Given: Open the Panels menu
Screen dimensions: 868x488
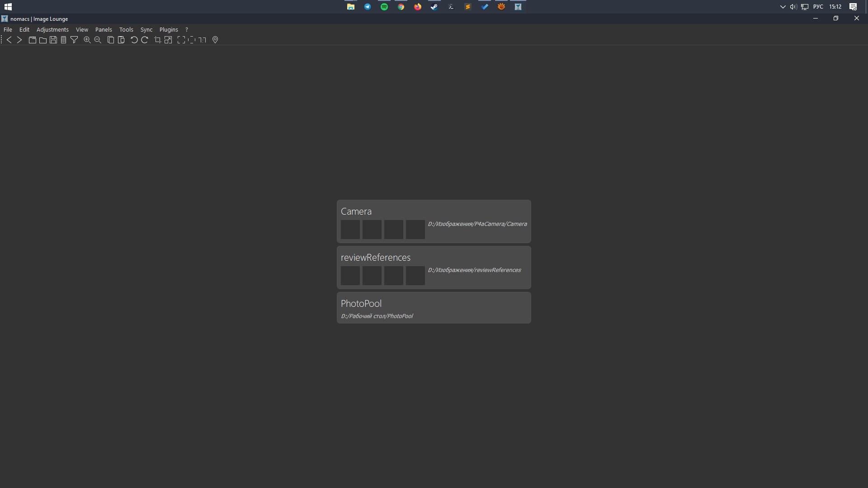Looking at the screenshot, I should click(104, 29).
